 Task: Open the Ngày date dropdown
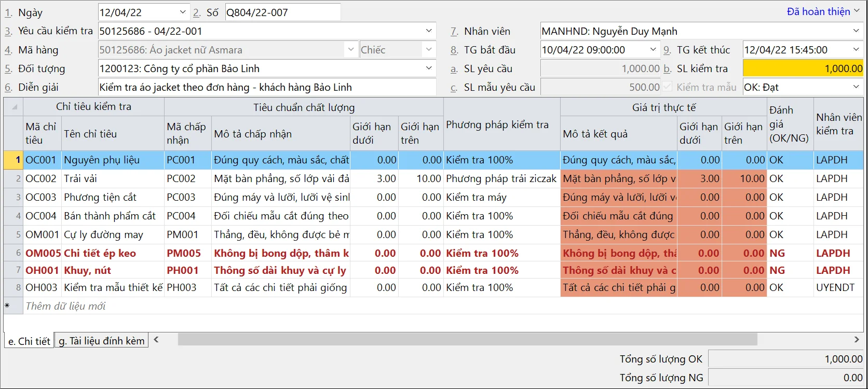[183, 12]
